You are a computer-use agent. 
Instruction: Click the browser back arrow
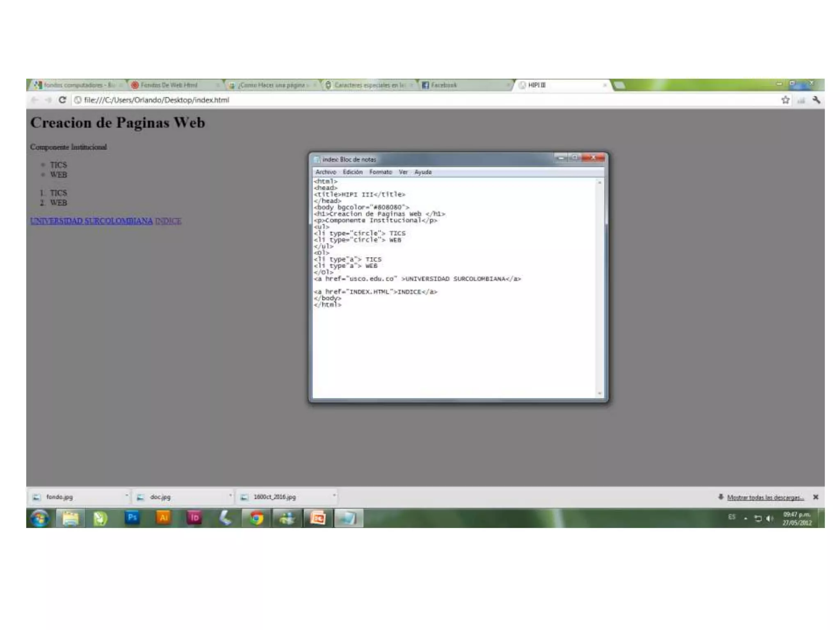pyautogui.click(x=35, y=100)
